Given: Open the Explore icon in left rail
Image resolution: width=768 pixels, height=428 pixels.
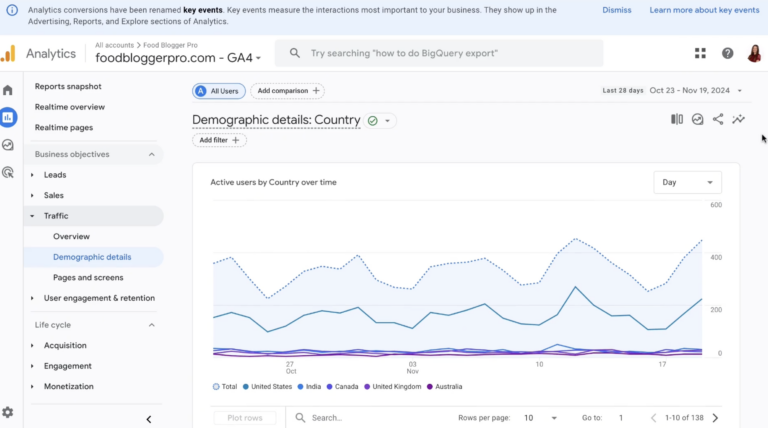Looking at the screenshot, I should (8, 145).
